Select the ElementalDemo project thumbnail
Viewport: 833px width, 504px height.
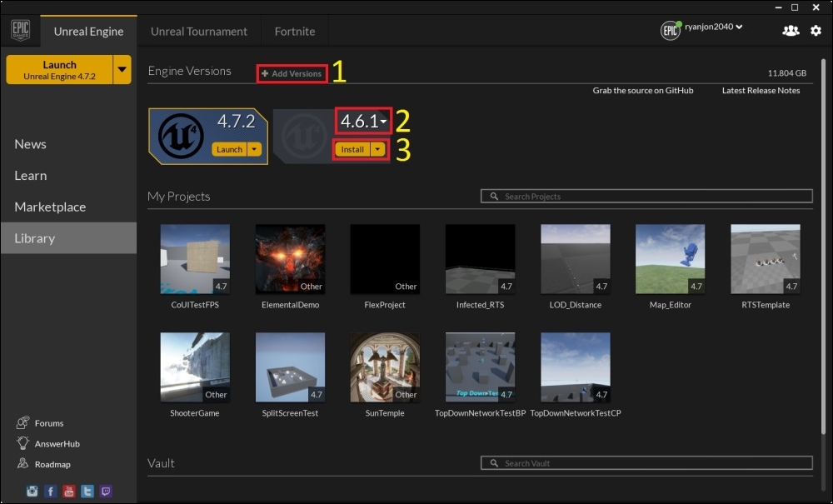290,258
